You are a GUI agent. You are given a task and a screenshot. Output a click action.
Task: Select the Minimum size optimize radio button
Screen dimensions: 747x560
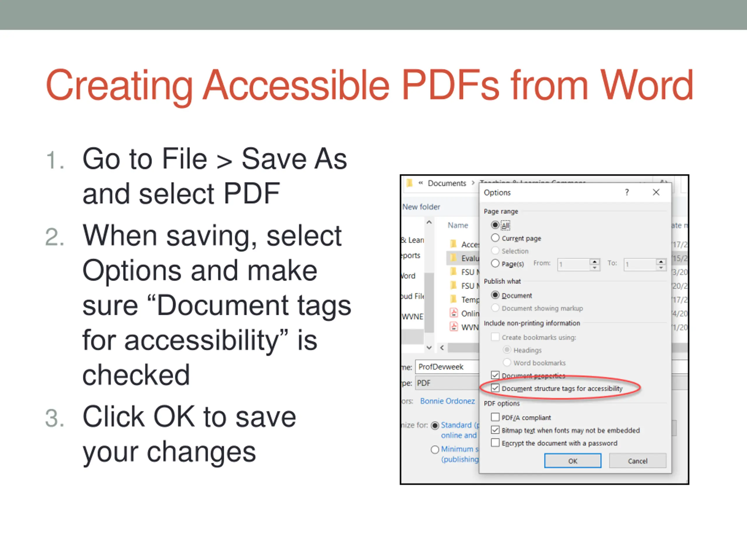pyautogui.click(x=435, y=449)
